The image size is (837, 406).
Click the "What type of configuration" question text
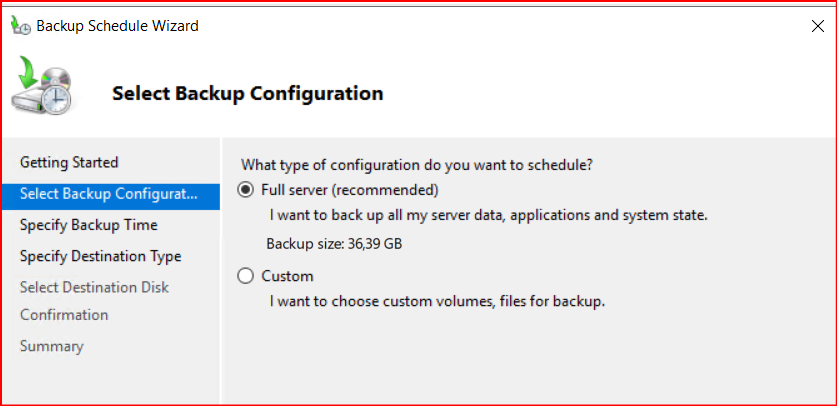[x=425, y=164]
